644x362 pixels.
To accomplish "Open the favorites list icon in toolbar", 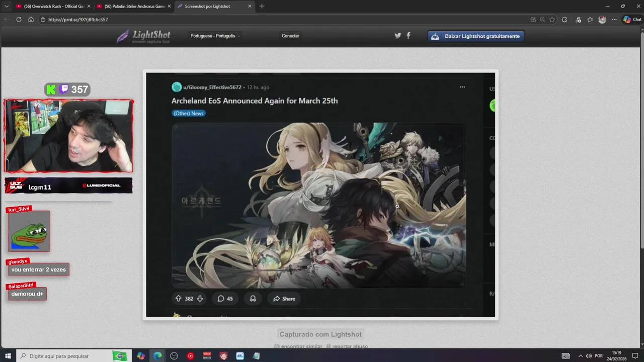I will [590, 20].
